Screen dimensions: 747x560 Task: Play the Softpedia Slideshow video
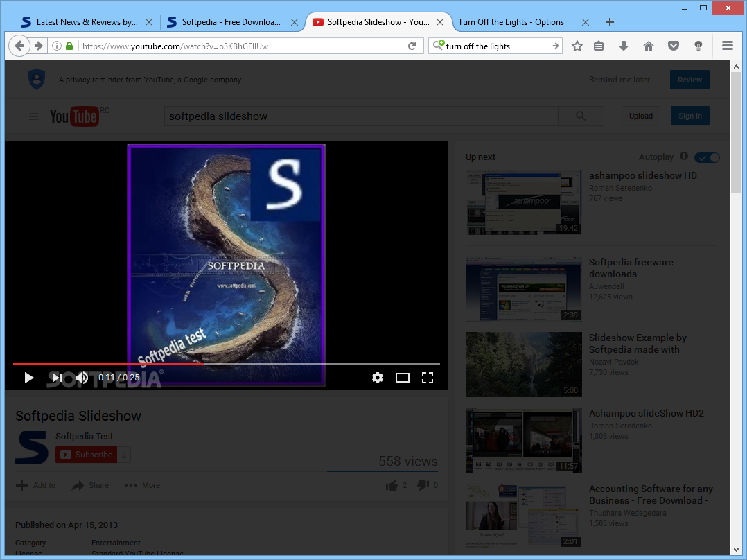pyautogui.click(x=29, y=378)
